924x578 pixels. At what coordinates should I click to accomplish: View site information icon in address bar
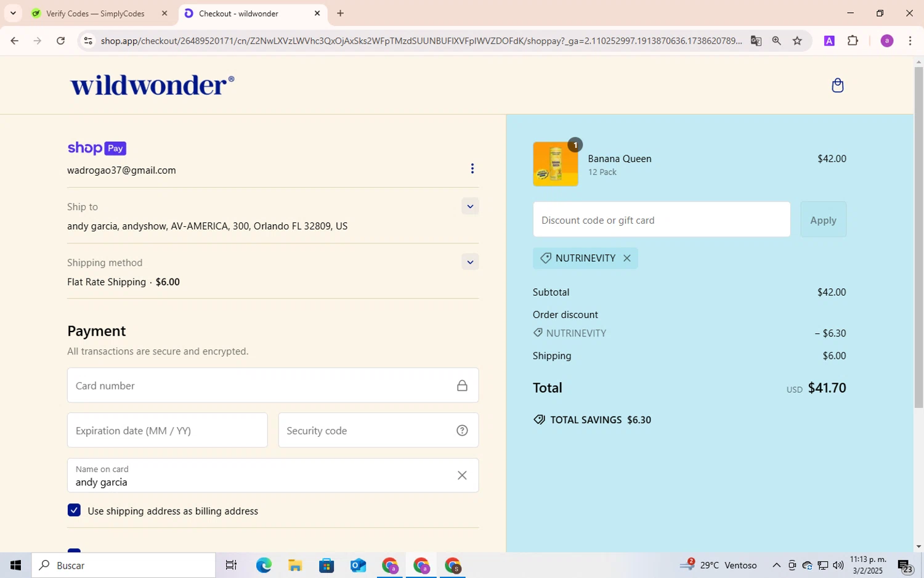[x=88, y=41]
